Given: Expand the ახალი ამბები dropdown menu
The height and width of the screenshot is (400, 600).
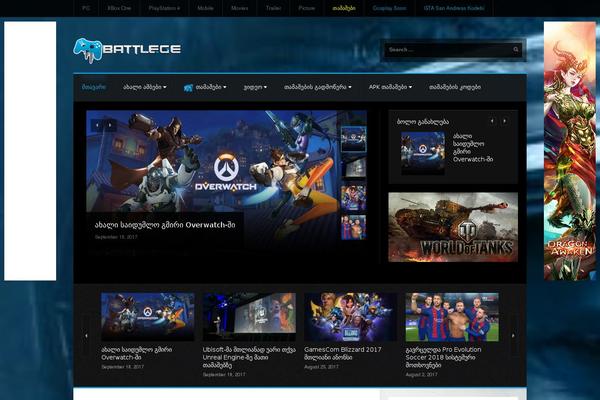Looking at the screenshot, I should (145, 87).
